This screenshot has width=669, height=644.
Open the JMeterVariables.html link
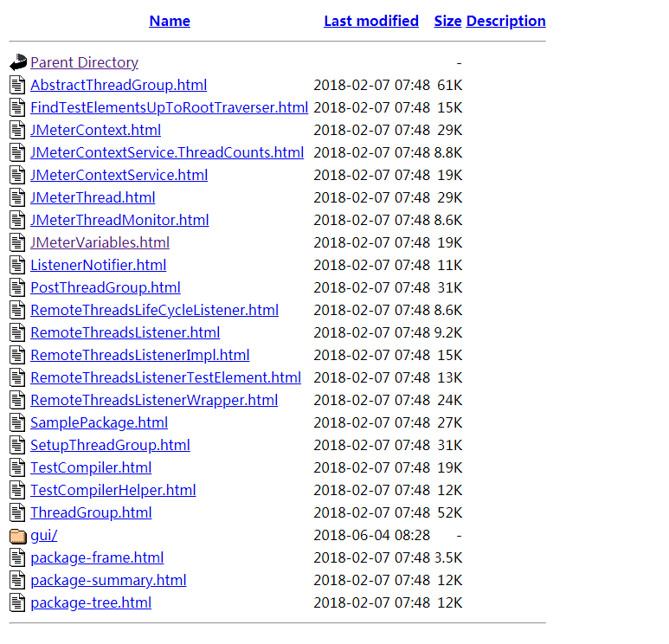(100, 242)
